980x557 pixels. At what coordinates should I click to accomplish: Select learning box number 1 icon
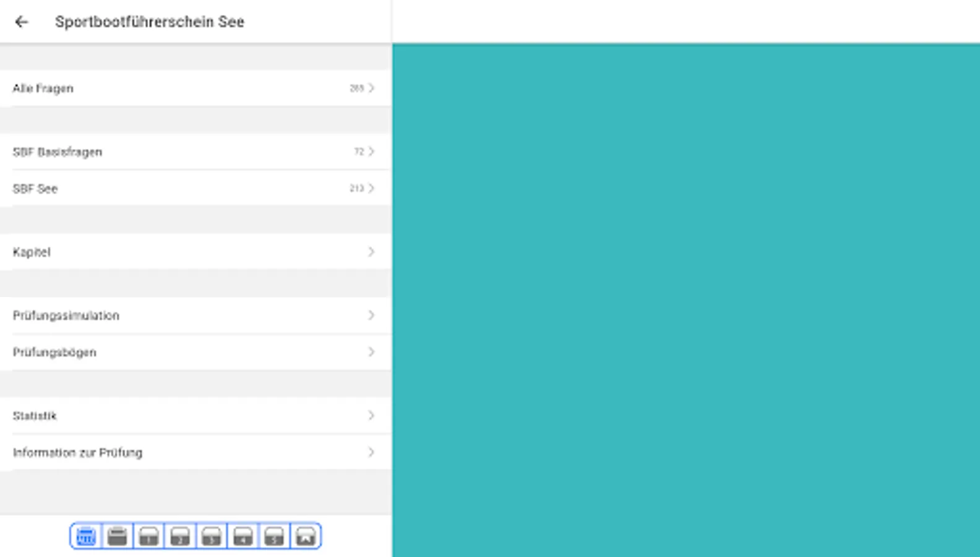[x=148, y=536]
